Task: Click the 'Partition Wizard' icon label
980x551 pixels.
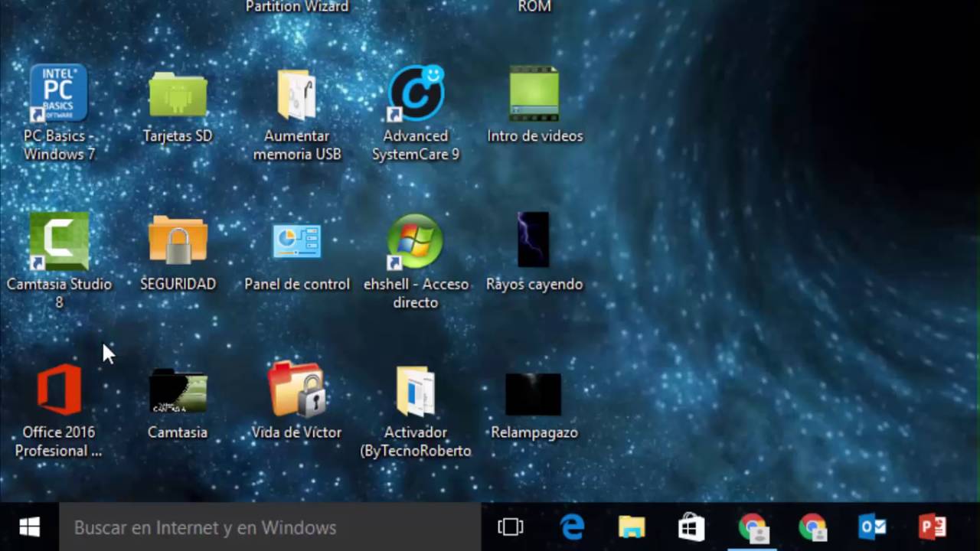Action: [x=297, y=6]
